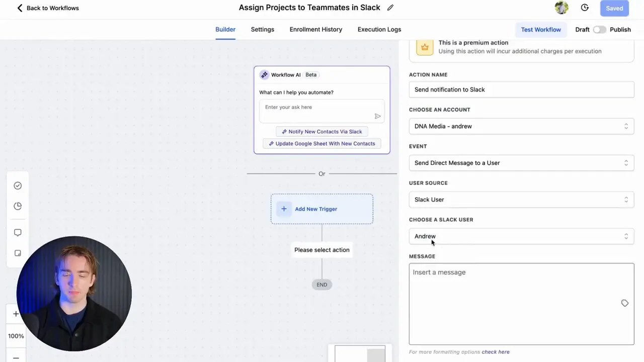Click the premium action crown icon
The height and width of the screenshot is (362, 644).
click(425, 47)
